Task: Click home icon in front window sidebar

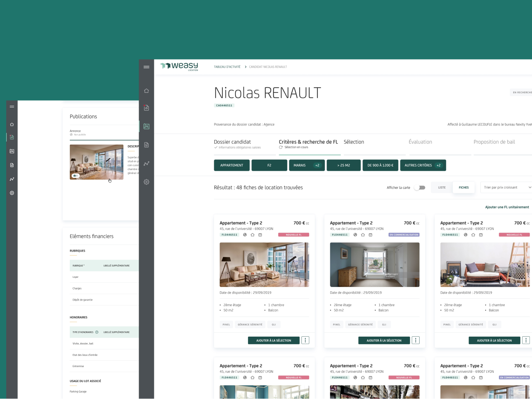Action: click(146, 91)
